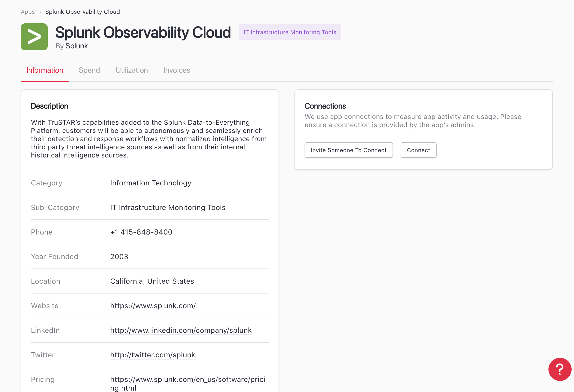574x392 pixels.
Task: Open the twitter.com/splunk link
Action: coord(152,355)
